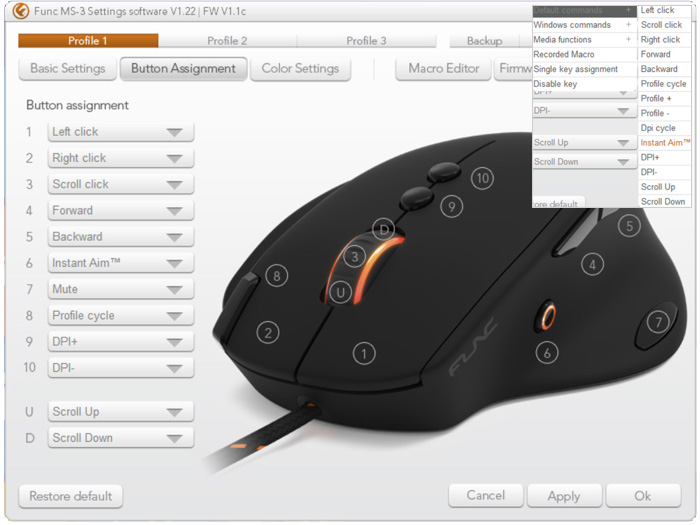Choose Disable key menu entry
This screenshot has width=700, height=525.
(584, 84)
